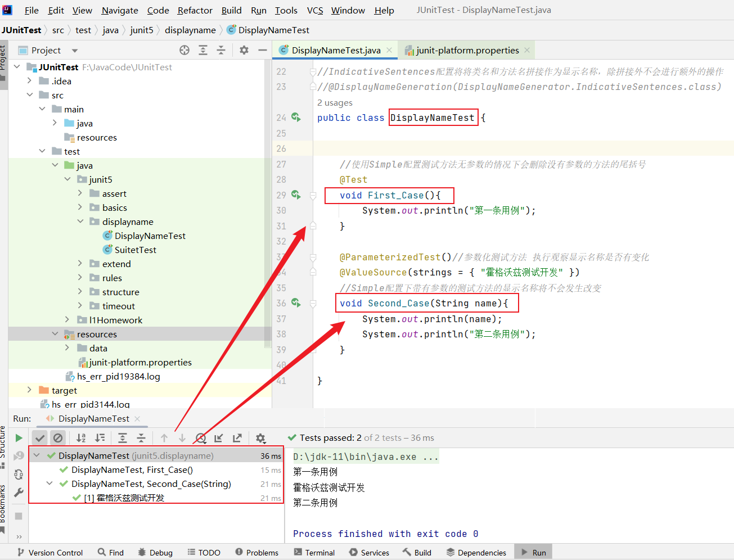
Task: Click the green Run tests button
Action: coord(19,438)
